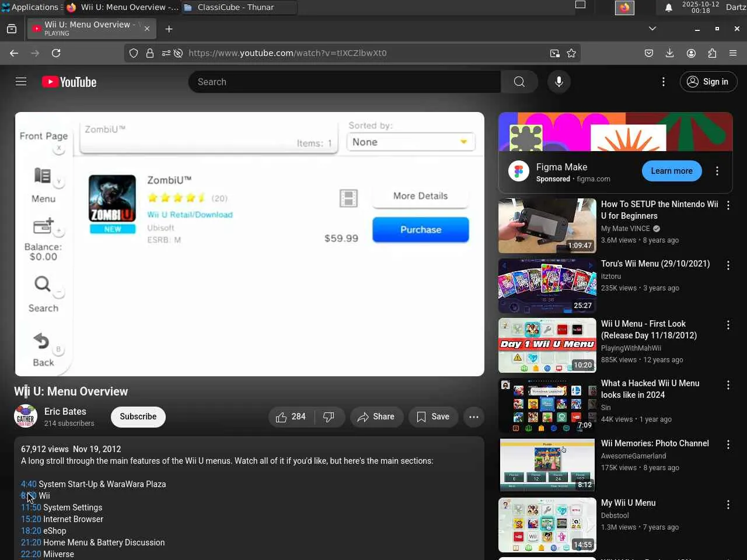This screenshot has width=747, height=560.
Task: Share this video
Action: click(376, 416)
